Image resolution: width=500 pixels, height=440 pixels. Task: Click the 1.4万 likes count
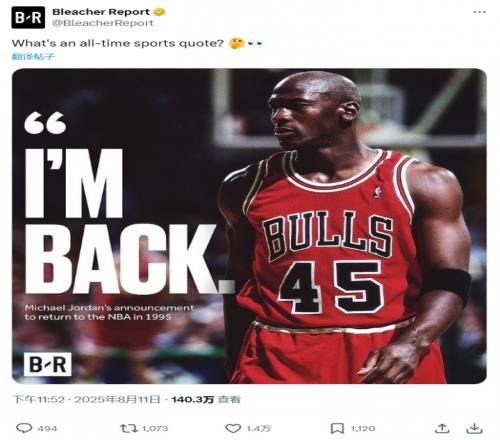pyautogui.click(x=258, y=428)
